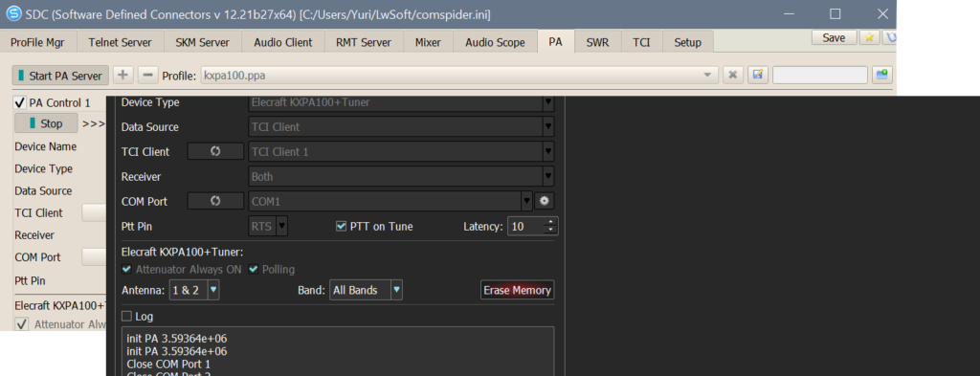Toggle the Polling checkbox
This screenshot has height=376, width=980.
click(254, 269)
